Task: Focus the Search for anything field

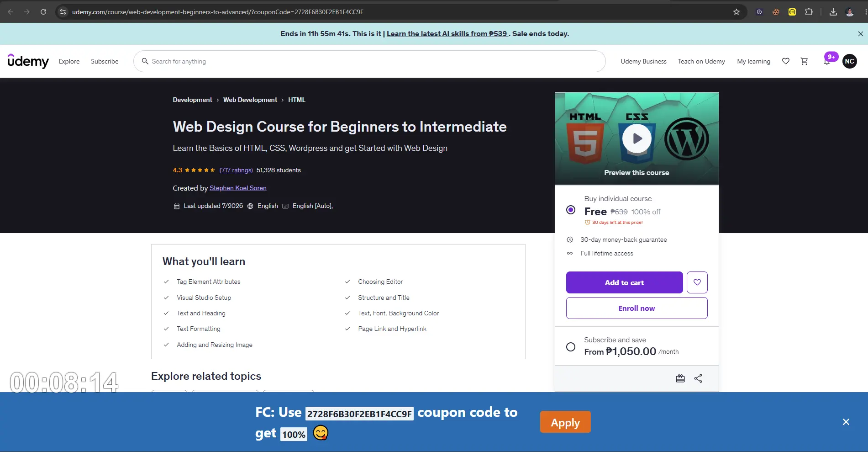Action: click(x=369, y=61)
